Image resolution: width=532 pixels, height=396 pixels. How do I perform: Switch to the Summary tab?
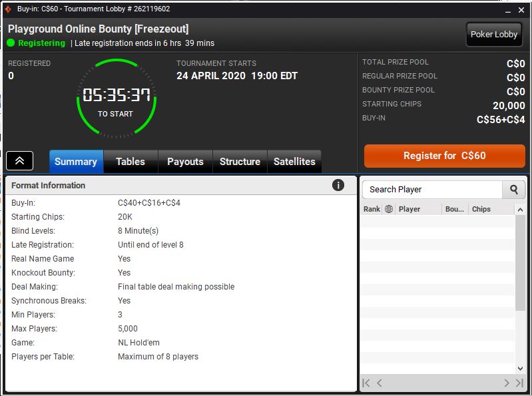pyautogui.click(x=76, y=161)
